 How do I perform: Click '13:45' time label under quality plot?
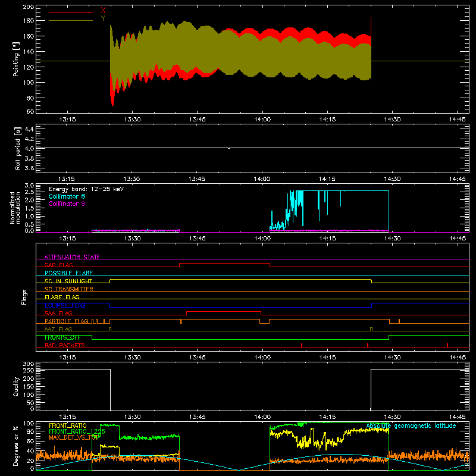coord(198,417)
